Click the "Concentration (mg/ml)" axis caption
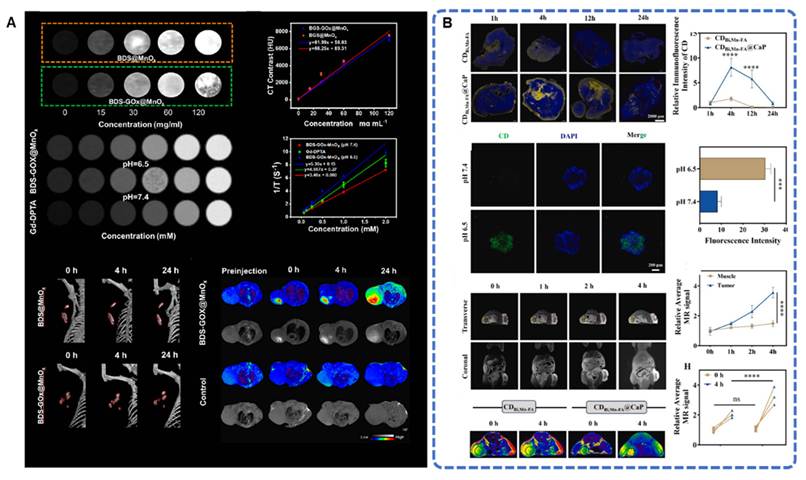 (x=140, y=124)
